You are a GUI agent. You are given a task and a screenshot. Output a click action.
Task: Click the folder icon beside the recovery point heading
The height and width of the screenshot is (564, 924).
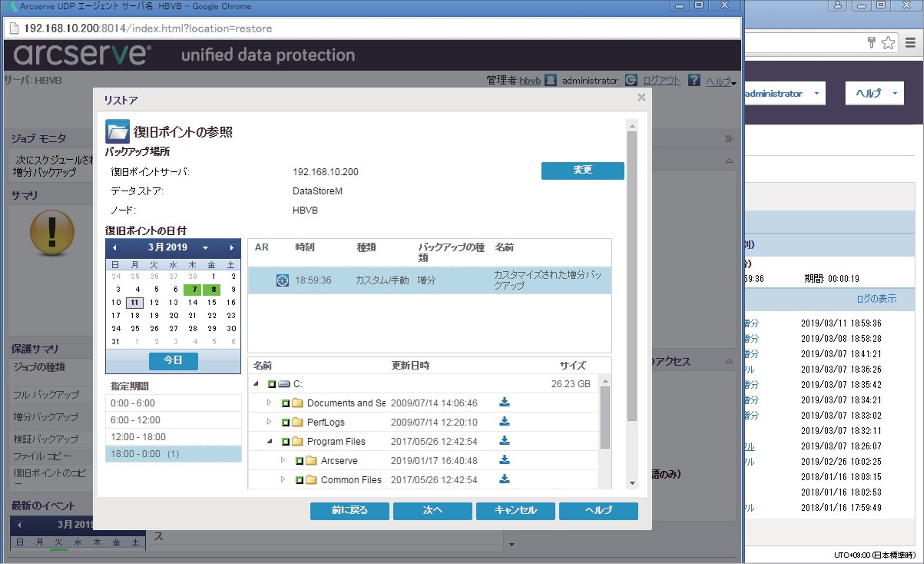coord(117,131)
